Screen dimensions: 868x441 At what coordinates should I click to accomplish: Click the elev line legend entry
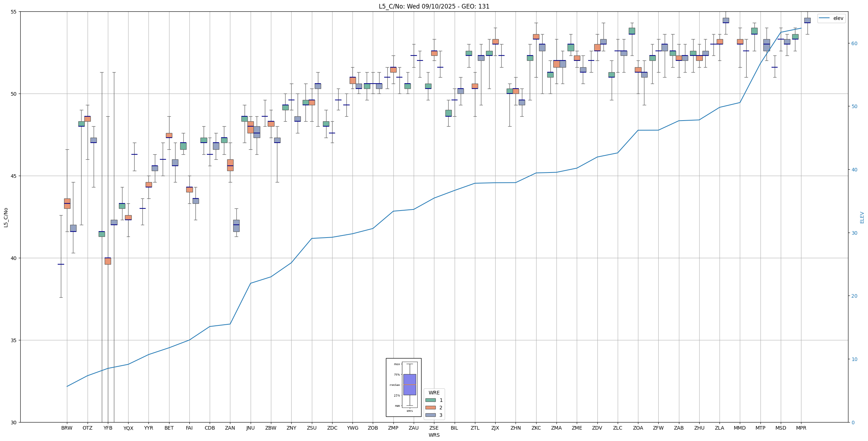click(x=831, y=18)
